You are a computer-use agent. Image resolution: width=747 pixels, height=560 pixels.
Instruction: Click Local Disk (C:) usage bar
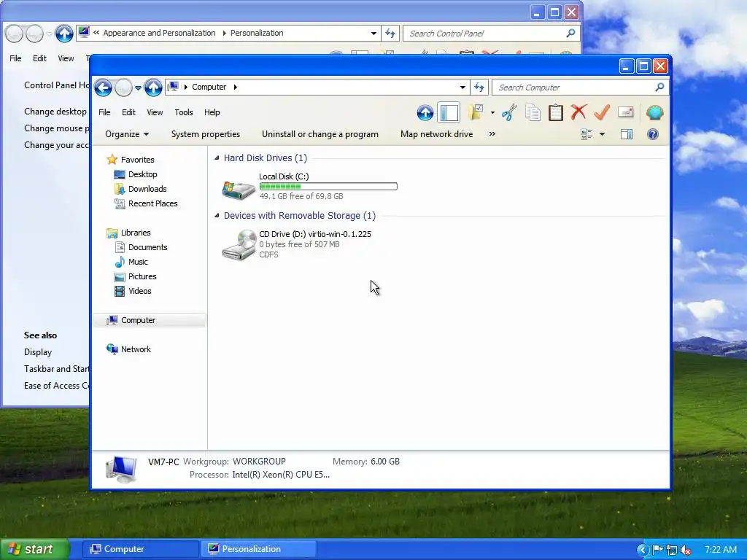click(328, 186)
